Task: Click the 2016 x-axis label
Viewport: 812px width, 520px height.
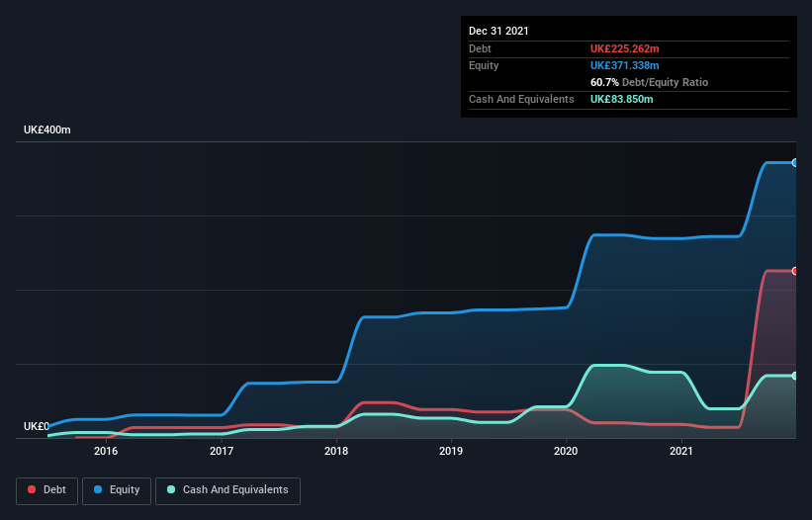Action: (x=106, y=451)
